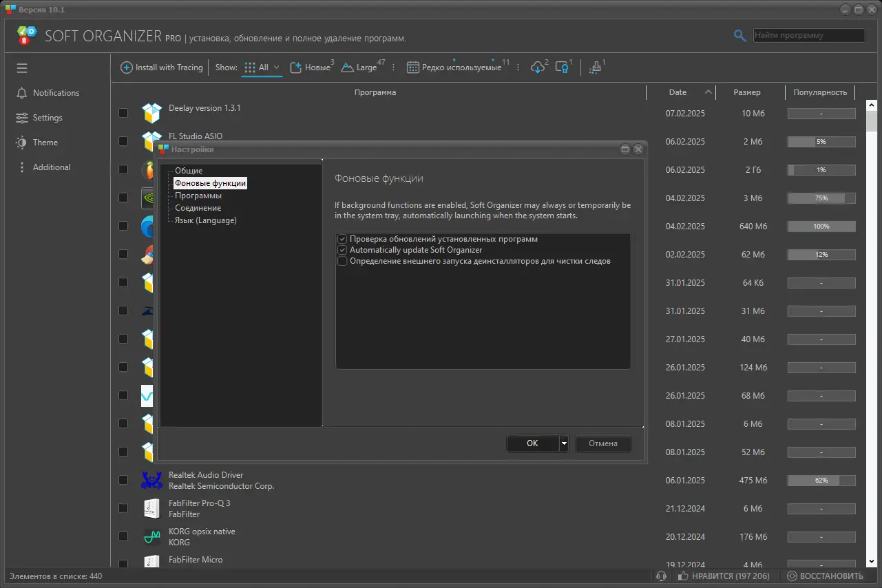
Task: Sort by the Программа column header
Action: click(x=375, y=92)
